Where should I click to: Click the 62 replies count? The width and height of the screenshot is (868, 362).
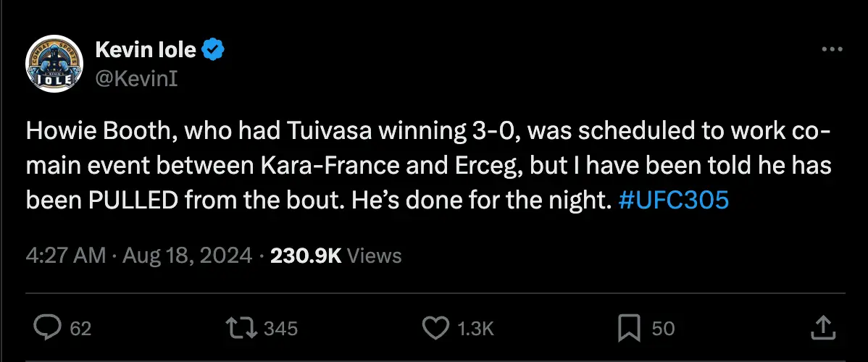[80, 329]
